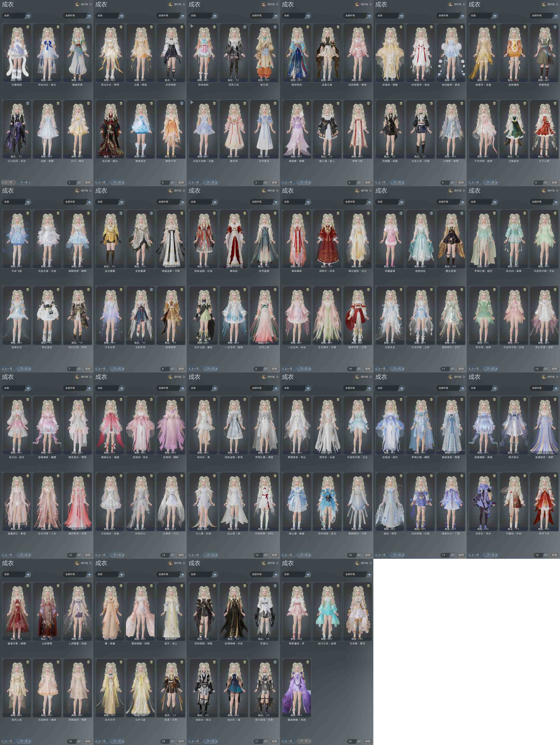Click trash icon on 永夜姬歌 outfit card

tap(182, 27)
